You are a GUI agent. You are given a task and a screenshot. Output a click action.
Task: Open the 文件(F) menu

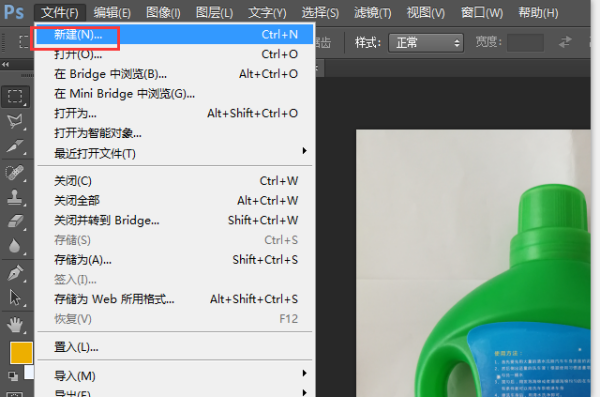tap(60, 13)
